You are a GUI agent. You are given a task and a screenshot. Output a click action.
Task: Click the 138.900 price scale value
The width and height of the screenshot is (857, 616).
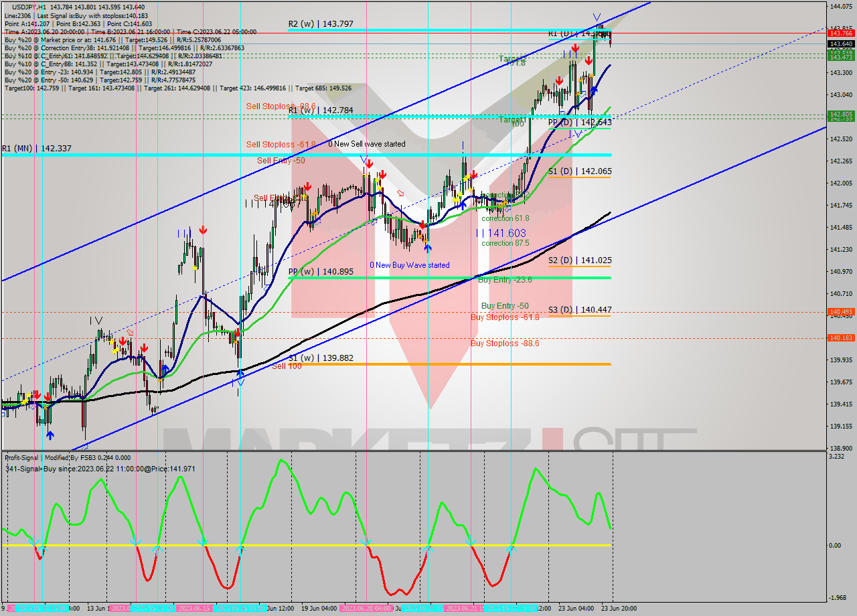841,448
